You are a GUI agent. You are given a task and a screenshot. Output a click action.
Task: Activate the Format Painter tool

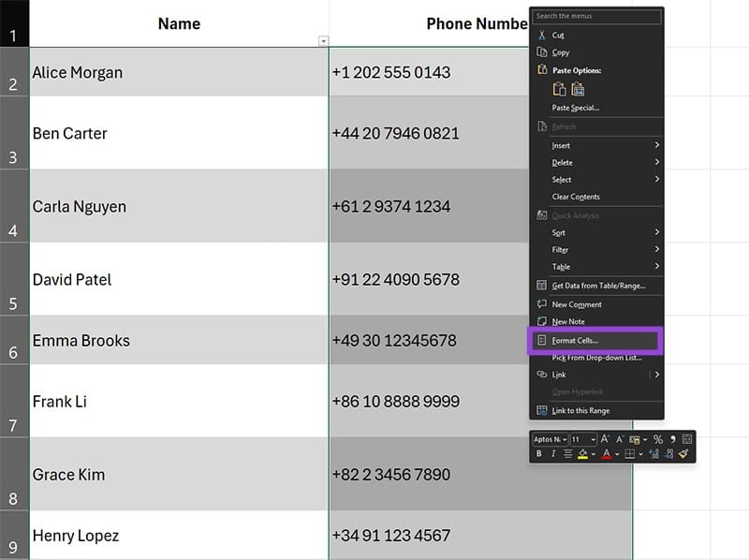tap(682, 455)
